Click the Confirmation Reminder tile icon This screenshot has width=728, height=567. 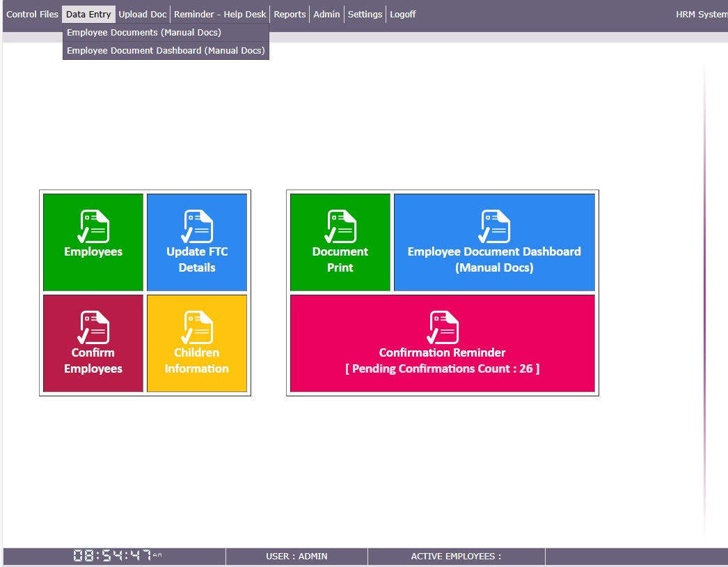[443, 327]
